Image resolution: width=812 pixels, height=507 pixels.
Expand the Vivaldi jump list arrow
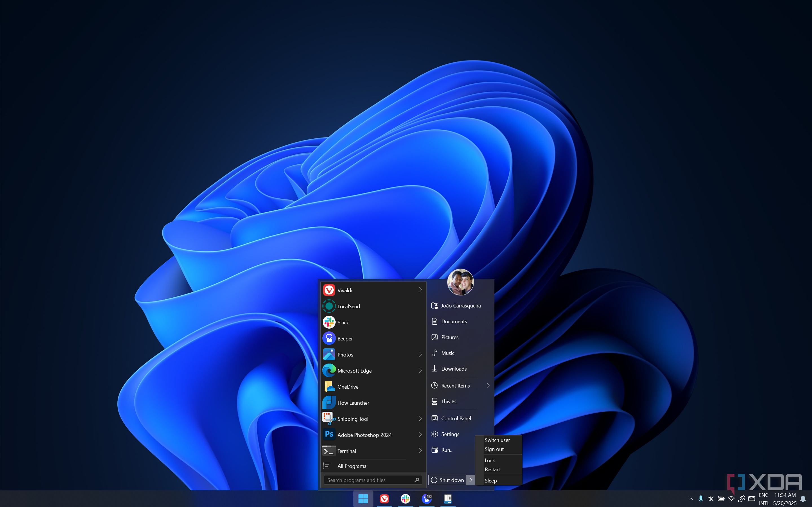tap(420, 290)
